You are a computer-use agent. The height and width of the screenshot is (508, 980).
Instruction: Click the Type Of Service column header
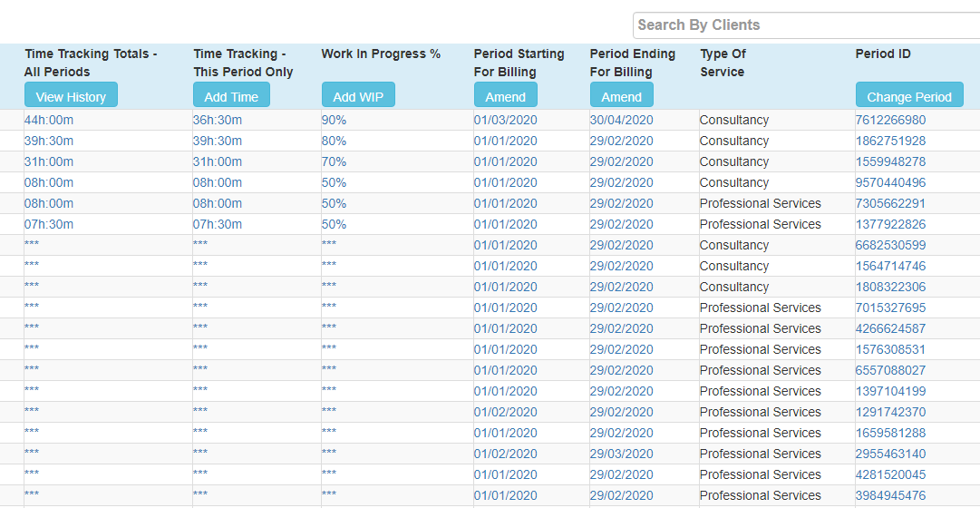pyautogui.click(x=723, y=63)
